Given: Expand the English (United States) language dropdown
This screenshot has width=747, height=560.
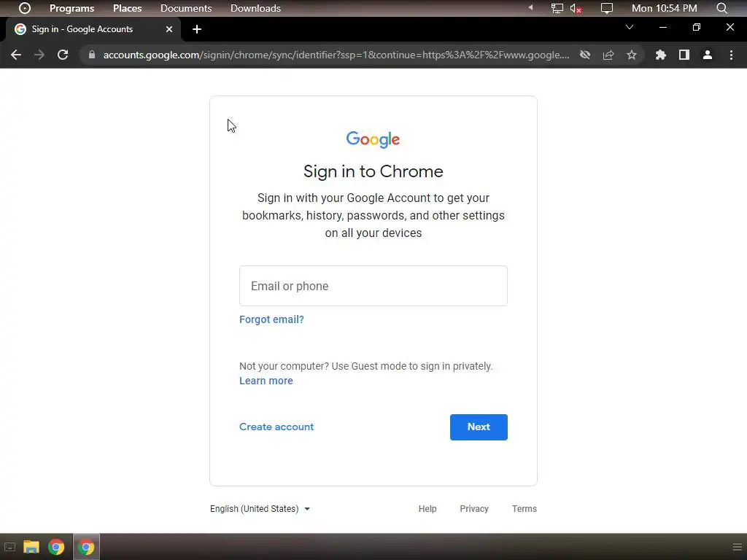Looking at the screenshot, I should tap(260, 508).
